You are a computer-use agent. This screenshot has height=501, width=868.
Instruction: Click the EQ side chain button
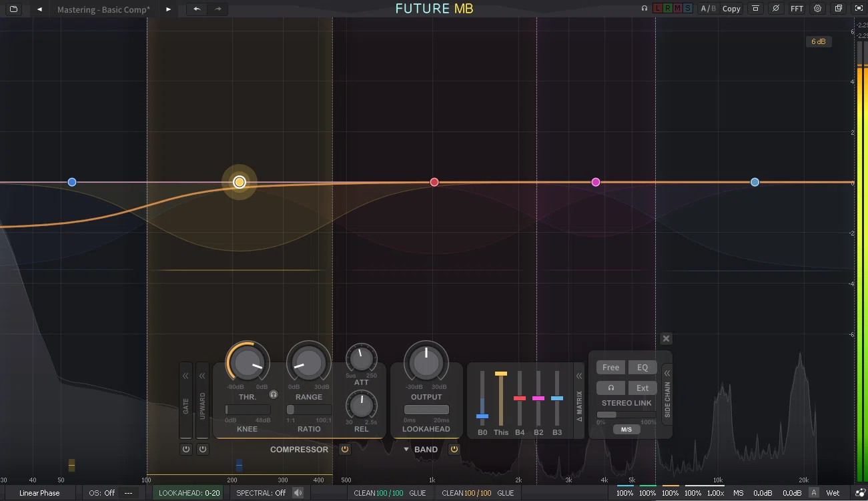[x=642, y=368]
